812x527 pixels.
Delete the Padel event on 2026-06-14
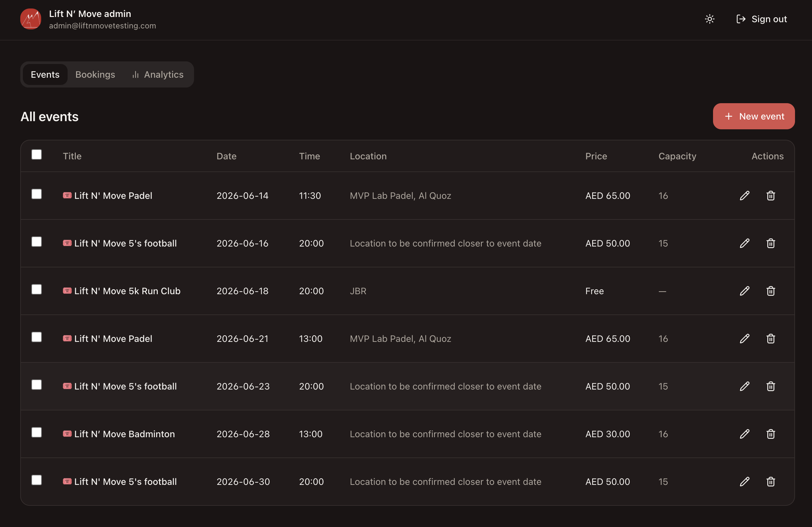pos(771,196)
